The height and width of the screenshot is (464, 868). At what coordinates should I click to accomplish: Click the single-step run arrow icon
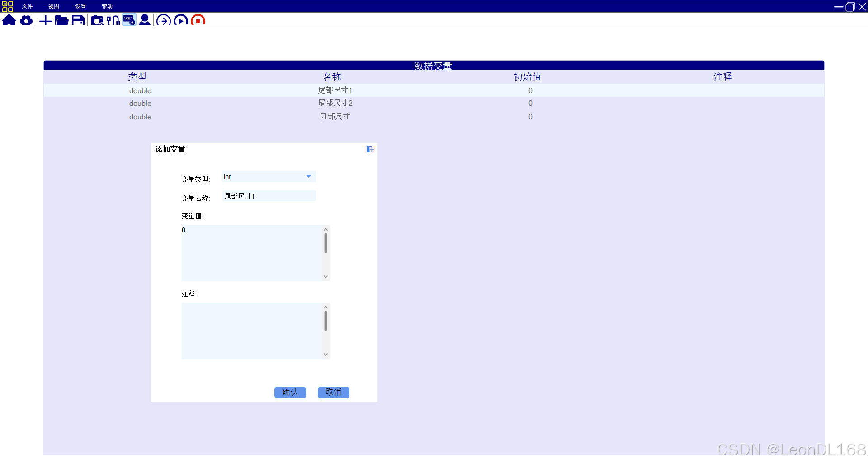(164, 21)
